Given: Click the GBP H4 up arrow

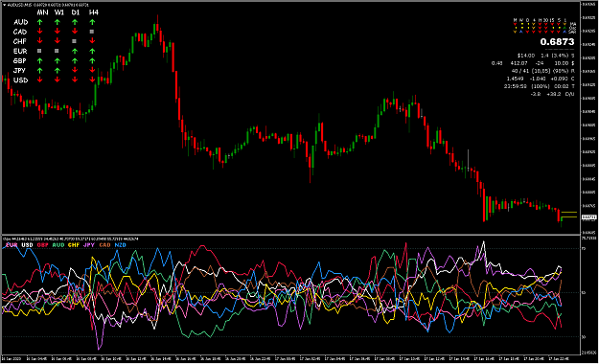Looking at the screenshot, I should 92,60.
